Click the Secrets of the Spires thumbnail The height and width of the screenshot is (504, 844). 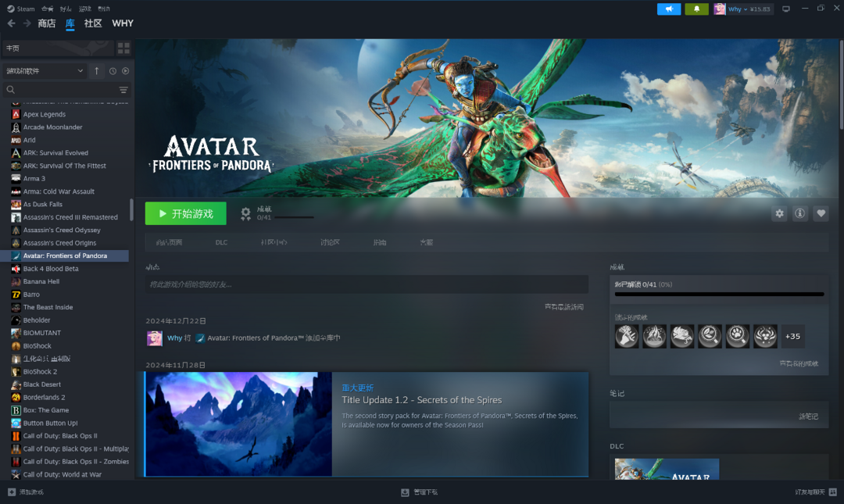(x=239, y=424)
